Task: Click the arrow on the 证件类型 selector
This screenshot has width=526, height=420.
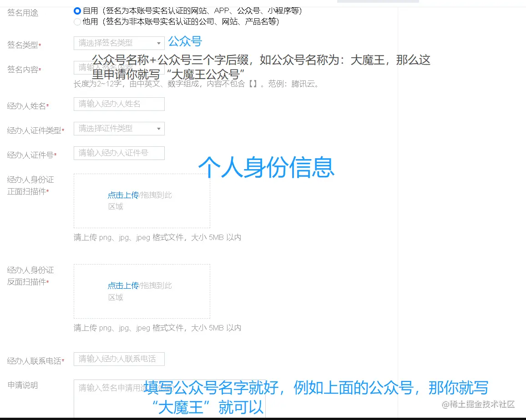Action: point(159,129)
